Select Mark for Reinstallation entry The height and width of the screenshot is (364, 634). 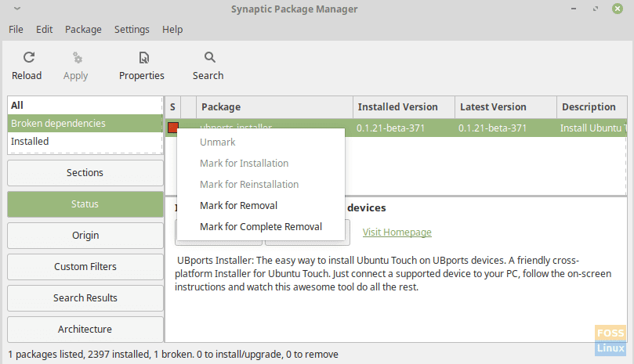(x=261, y=185)
